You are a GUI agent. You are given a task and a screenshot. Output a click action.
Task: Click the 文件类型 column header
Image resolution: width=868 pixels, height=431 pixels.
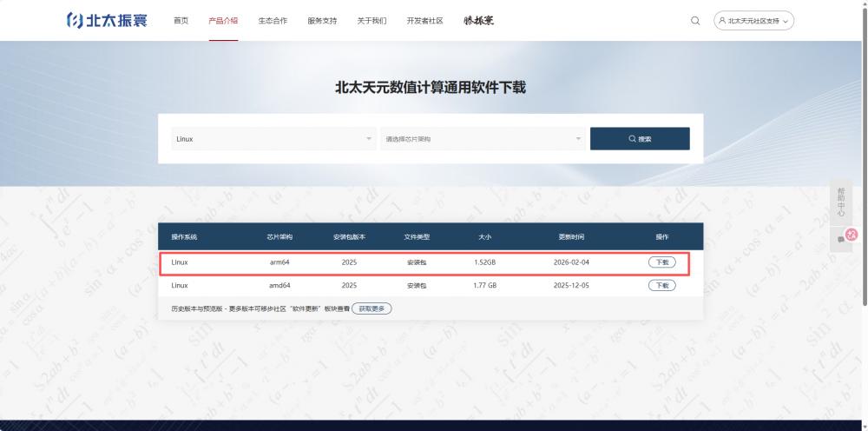[x=417, y=236]
